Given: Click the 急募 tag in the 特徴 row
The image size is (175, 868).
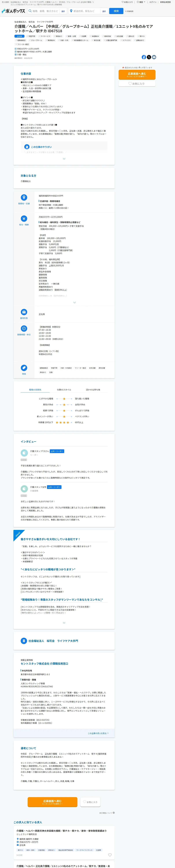Looking at the screenshot, I should (51, 372).
